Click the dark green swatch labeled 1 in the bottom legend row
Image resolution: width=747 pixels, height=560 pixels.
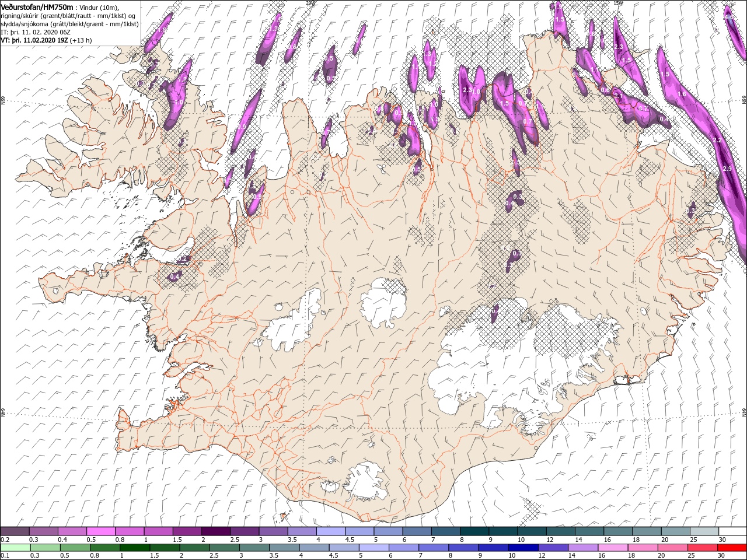click(135, 547)
